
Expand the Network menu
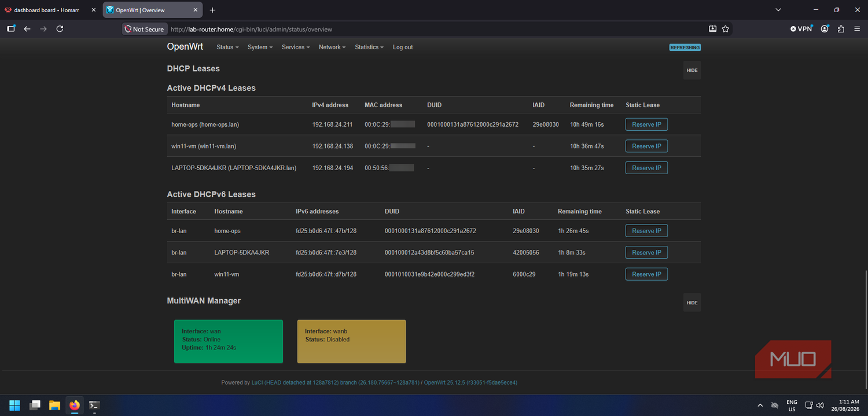tap(332, 47)
